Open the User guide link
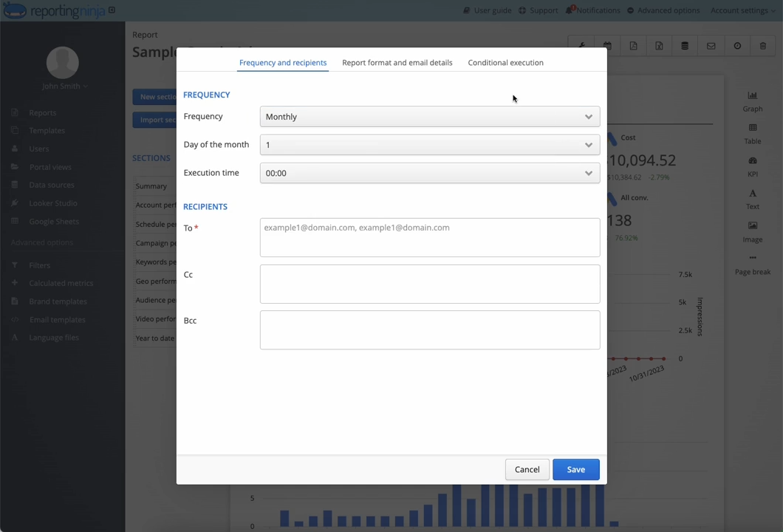 point(488,10)
